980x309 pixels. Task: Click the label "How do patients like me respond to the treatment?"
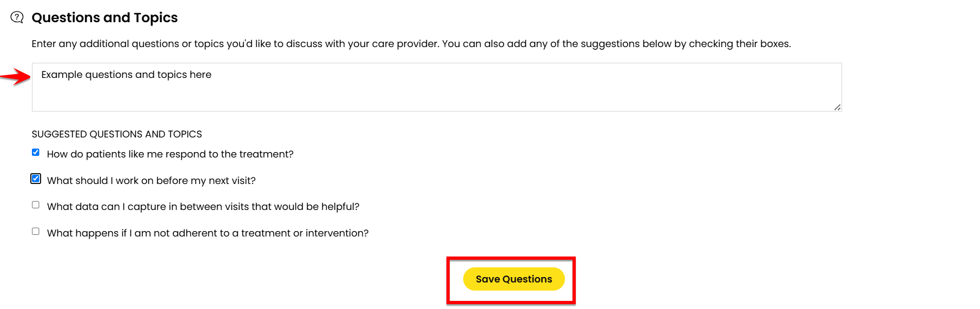[x=170, y=154]
